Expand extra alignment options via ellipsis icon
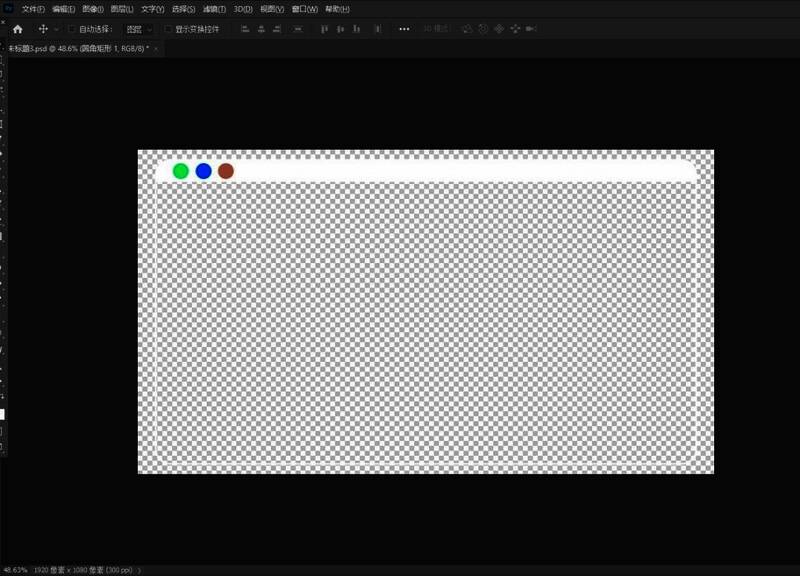This screenshot has height=576, width=800. point(403,31)
